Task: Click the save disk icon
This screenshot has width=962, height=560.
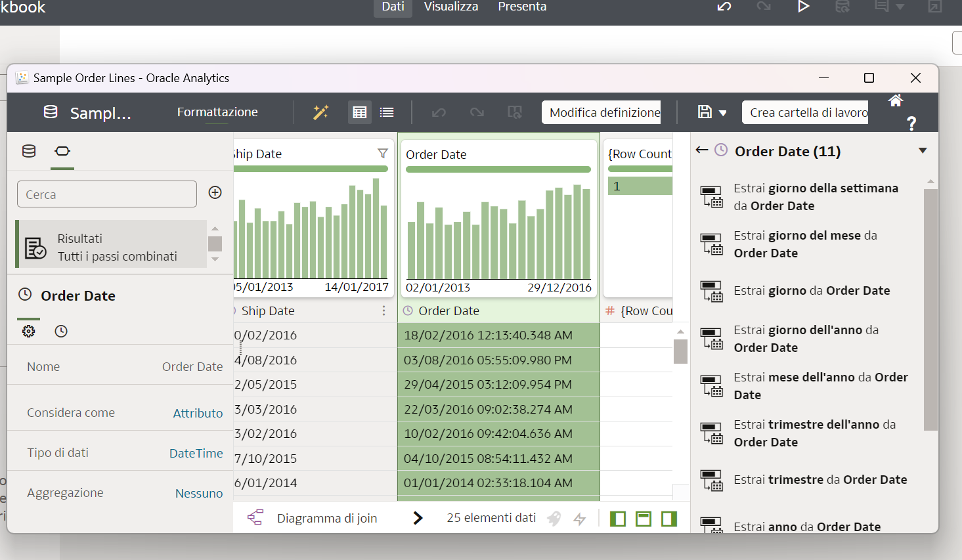Action: tap(705, 112)
